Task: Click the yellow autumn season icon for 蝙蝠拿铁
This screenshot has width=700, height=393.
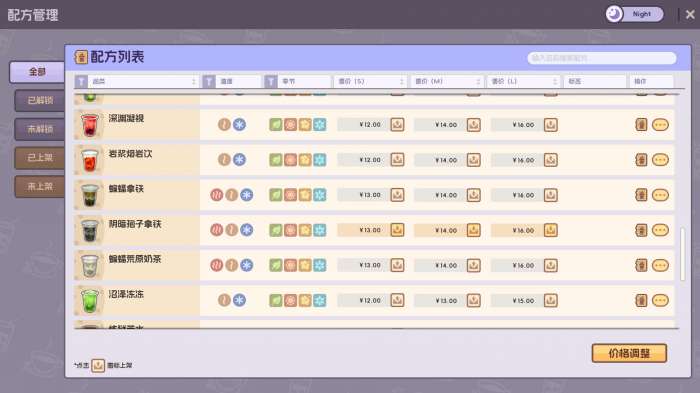Action: [x=305, y=195]
